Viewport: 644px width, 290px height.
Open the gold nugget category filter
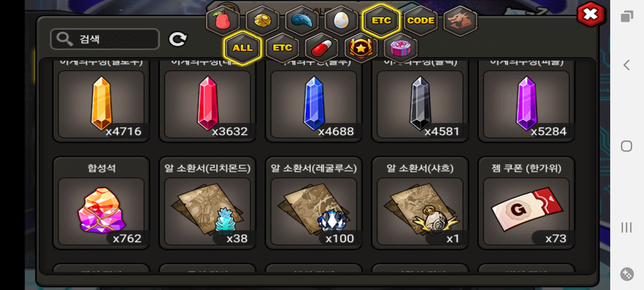click(x=262, y=20)
